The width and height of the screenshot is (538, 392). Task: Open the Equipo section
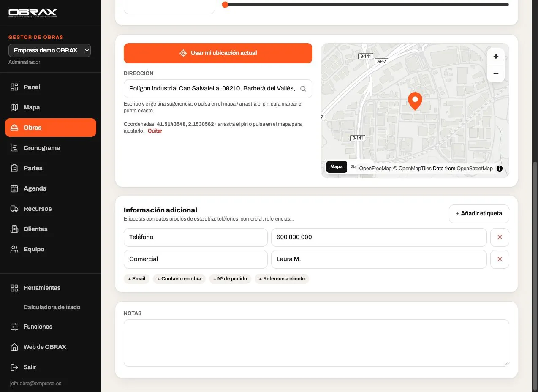click(x=51, y=249)
